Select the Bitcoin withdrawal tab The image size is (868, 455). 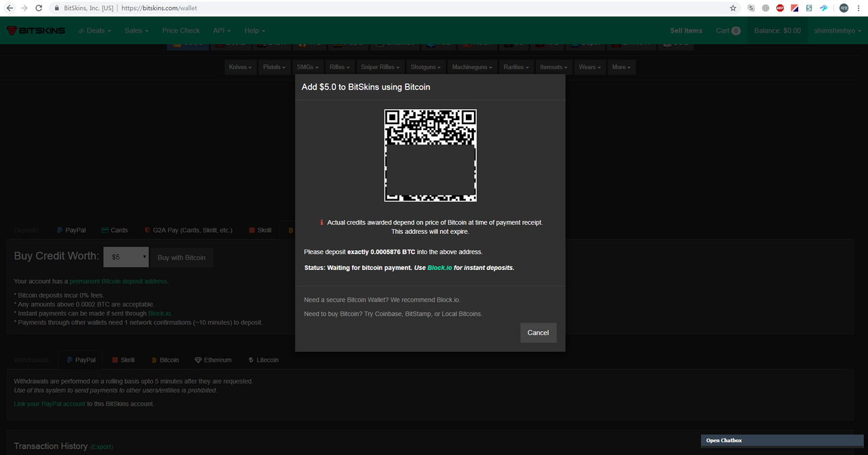[x=165, y=360]
